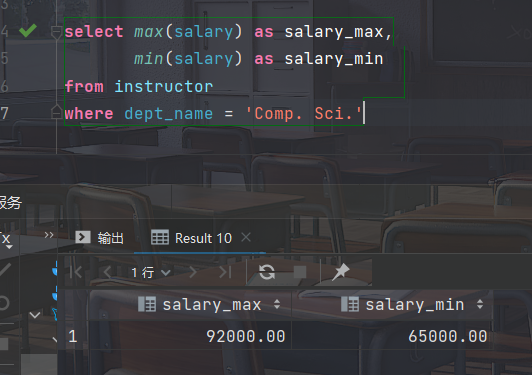This screenshot has width=532, height=375.
Task: Click the min function on line 5
Action: (x=148, y=59)
